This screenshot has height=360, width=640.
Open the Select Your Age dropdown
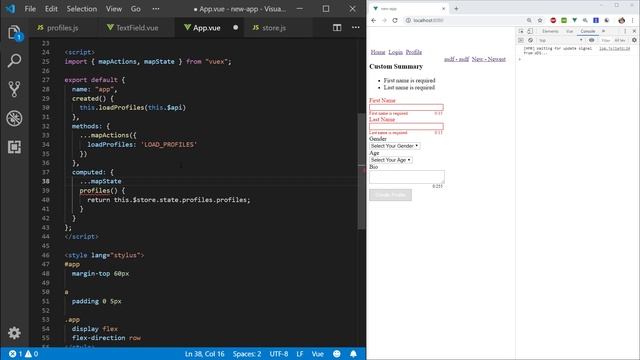(x=391, y=160)
